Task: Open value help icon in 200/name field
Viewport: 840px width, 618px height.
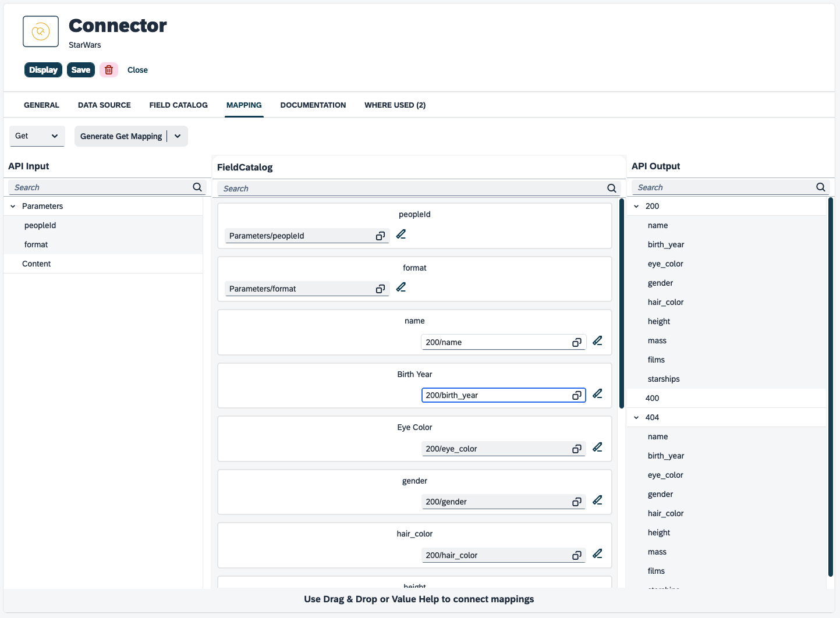Action: [576, 343]
